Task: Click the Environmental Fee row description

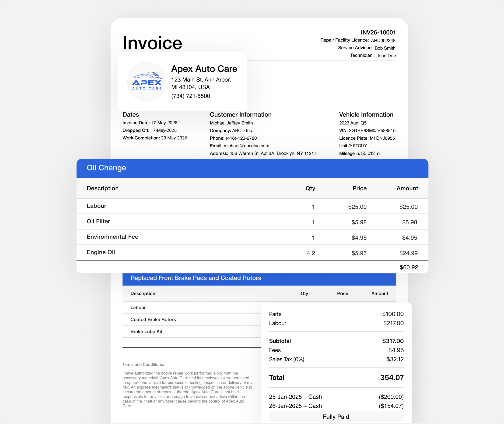Action: pos(112,237)
